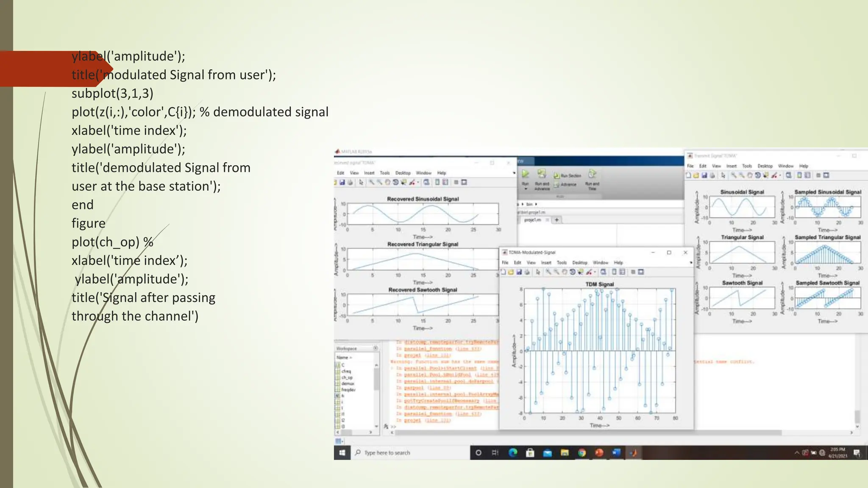Open the Tools menu in TDMA-Modulated-Signal window

pyautogui.click(x=562, y=263)
